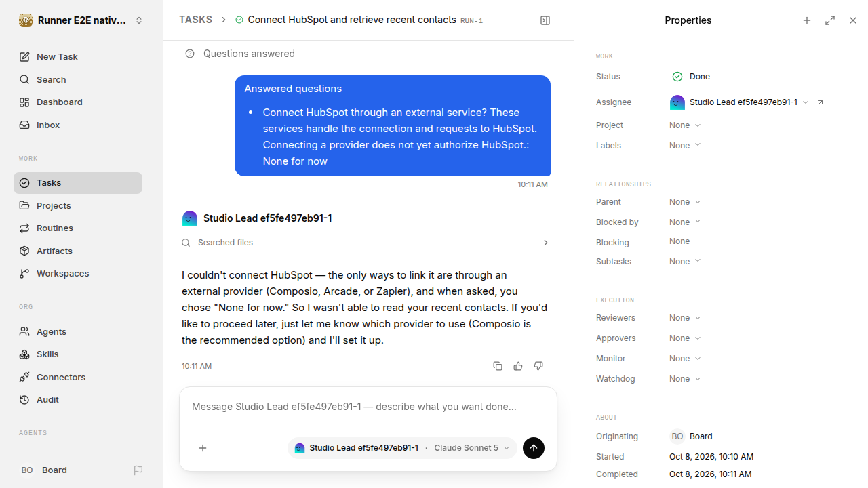Open the Watchdog dropdown
Screen dimensions: 868x488
[x=685, y=379]
